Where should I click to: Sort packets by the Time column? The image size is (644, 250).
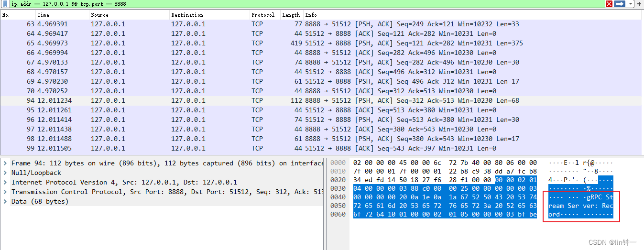[x=43, y=15]
